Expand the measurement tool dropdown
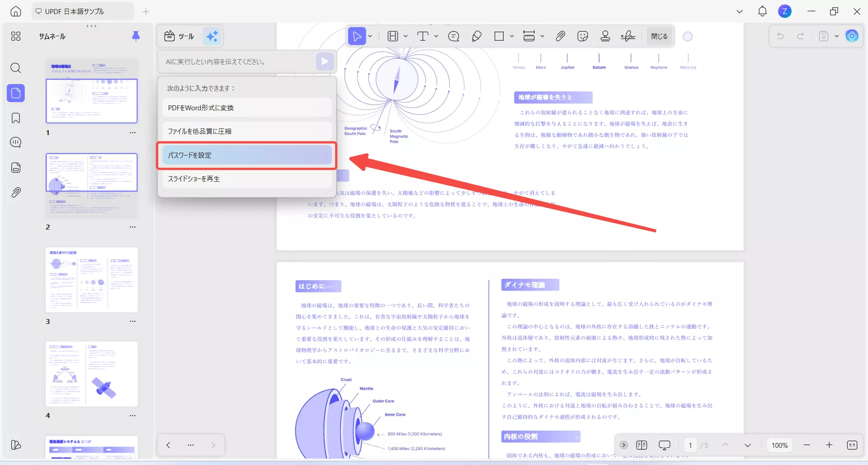Image resolution: width=868 pixels, height=465 pixels. coord(542,36)
